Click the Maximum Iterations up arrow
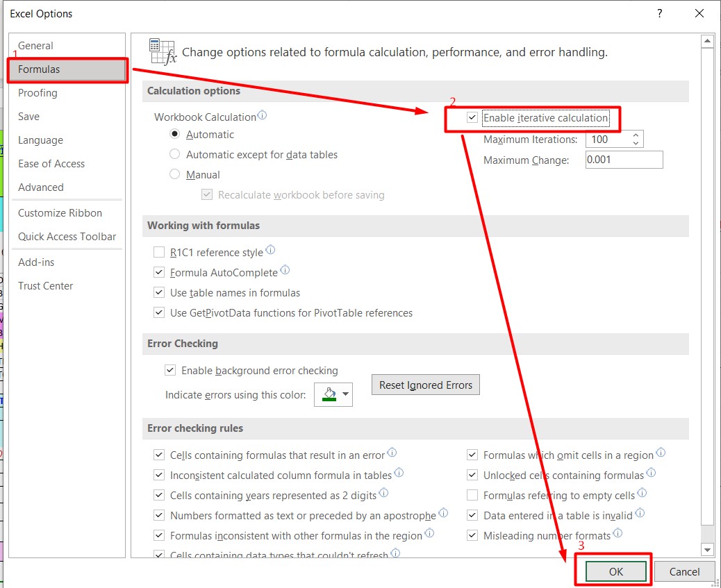The image size is (721, 588). tap(636, 134)
